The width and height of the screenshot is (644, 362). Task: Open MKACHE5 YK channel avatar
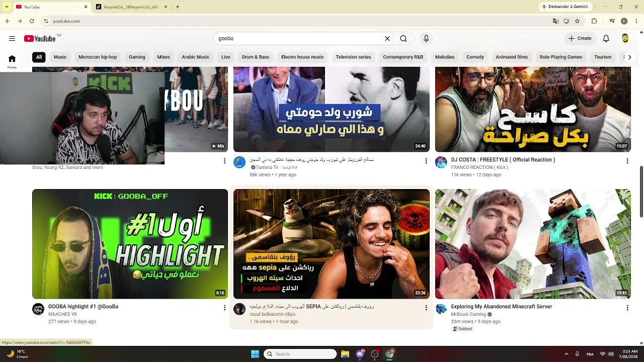click(38, 309)
